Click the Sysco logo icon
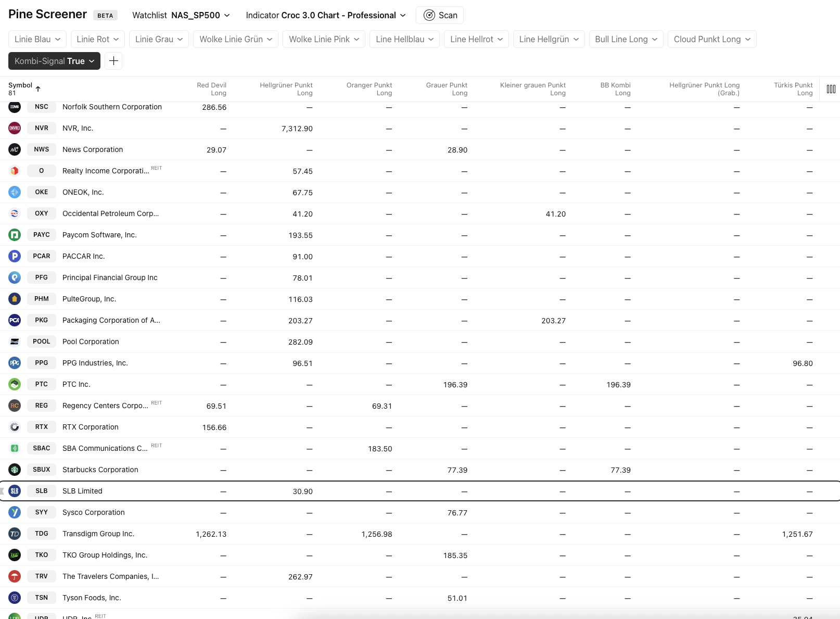Viewport: 840px width, 619px height. coord(15,512)
